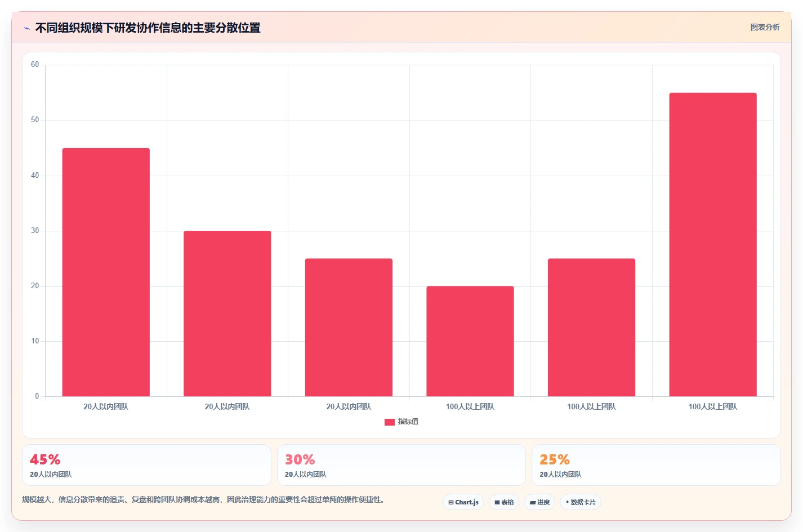The height and width of the screenshot is (532, 803).
Task: Click the y-axis label 60
Action: [35, 65]
